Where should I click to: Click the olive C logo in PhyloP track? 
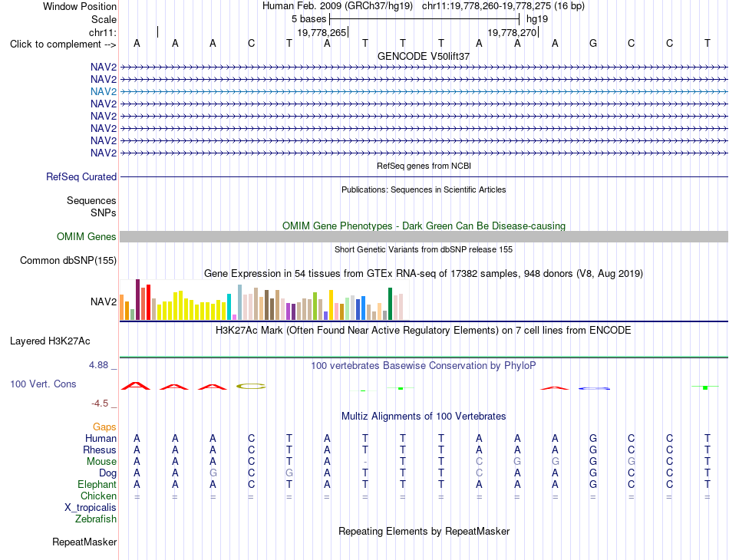251,386
